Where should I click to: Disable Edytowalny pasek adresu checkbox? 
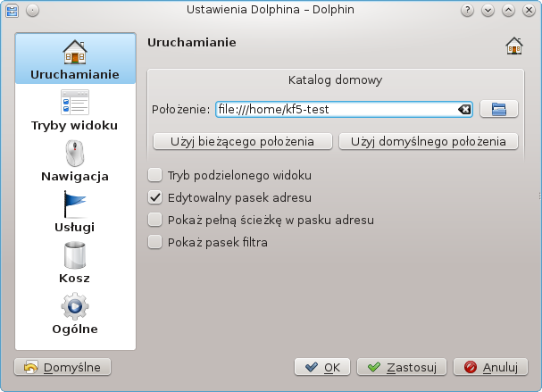pos(155,196)
